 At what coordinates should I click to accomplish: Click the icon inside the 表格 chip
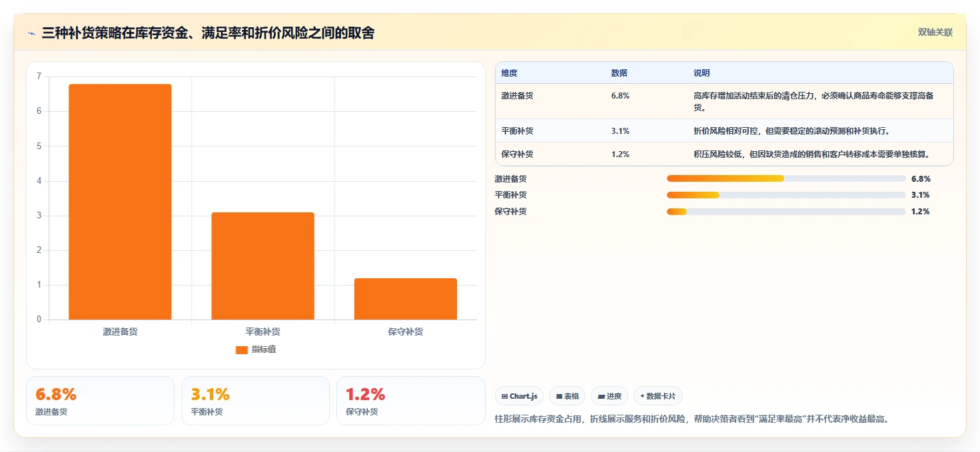(559, 397)
